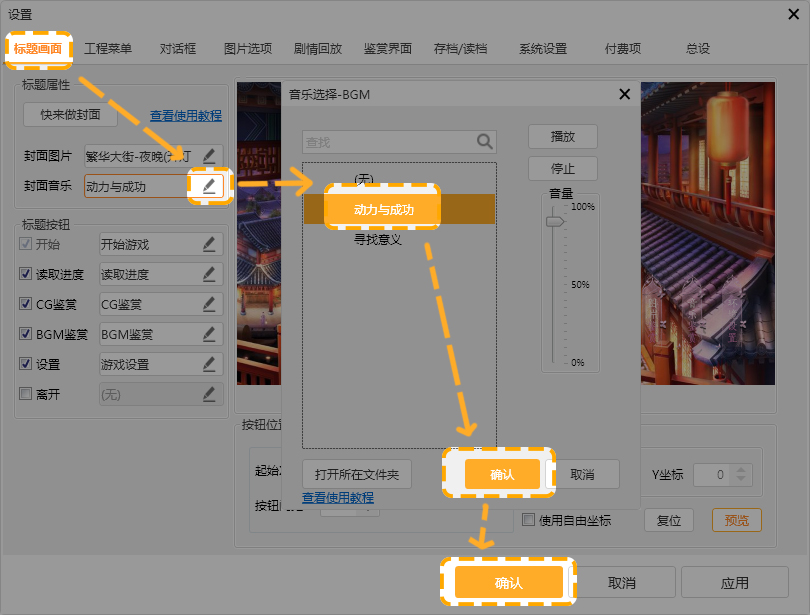Viewport: 810px width, 615px height.
Task: Click the 音量 volume slider handle
Action: tap(554, 222)
